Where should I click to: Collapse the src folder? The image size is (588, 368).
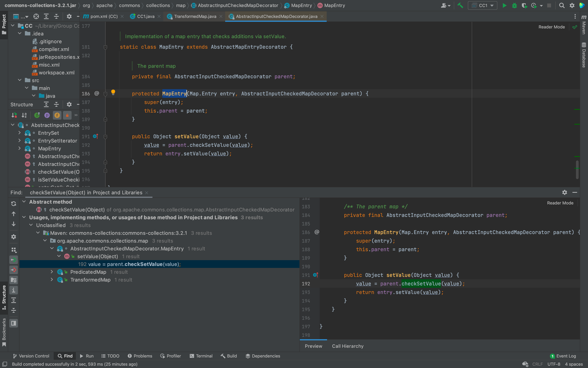tap(20, 80)
